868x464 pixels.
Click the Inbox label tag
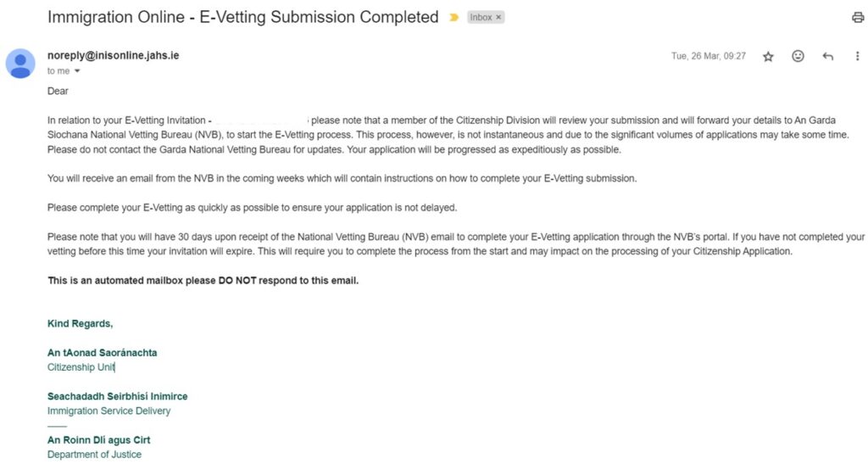pos(481,17)
